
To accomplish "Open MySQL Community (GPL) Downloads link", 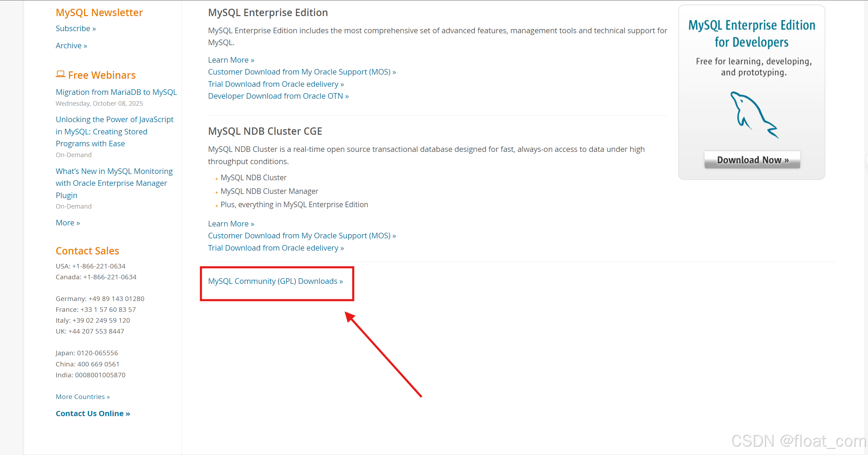I will coord(276,281).
